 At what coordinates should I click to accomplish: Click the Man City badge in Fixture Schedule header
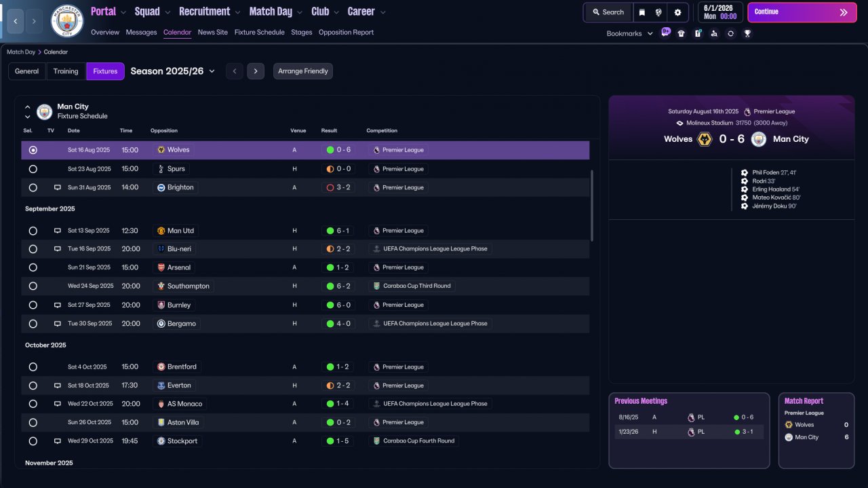[x=45, y=111]
